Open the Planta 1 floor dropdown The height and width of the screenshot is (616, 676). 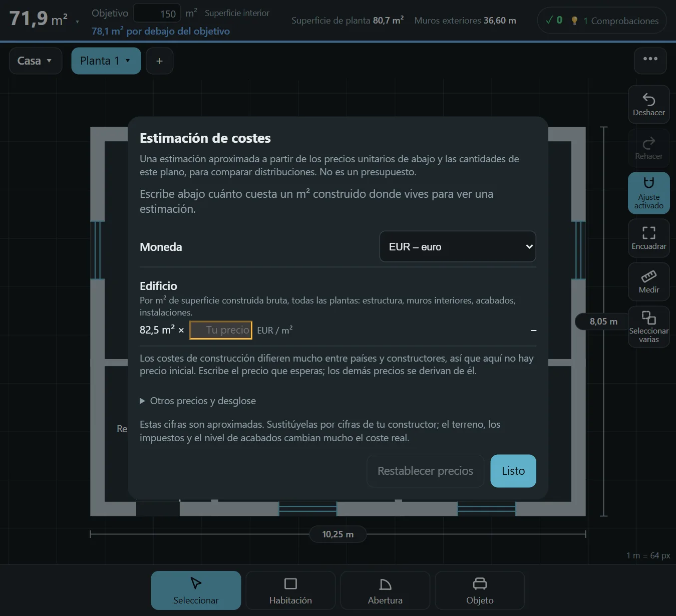click(106, 61)
